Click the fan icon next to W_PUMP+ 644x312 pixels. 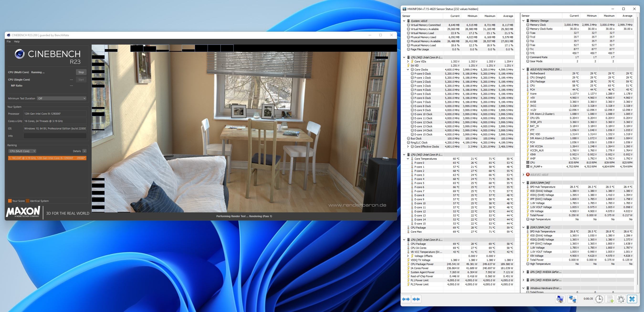click(528, 167)
